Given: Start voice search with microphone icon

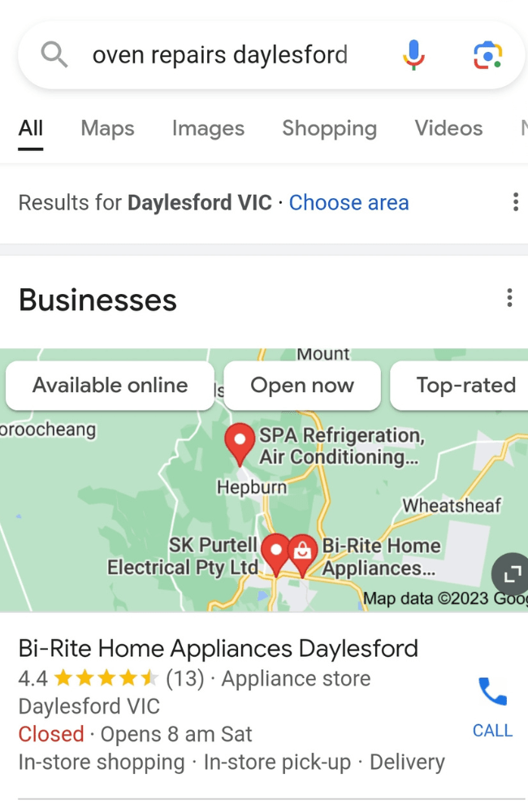Looking at the screenshot, I should 413,55.
